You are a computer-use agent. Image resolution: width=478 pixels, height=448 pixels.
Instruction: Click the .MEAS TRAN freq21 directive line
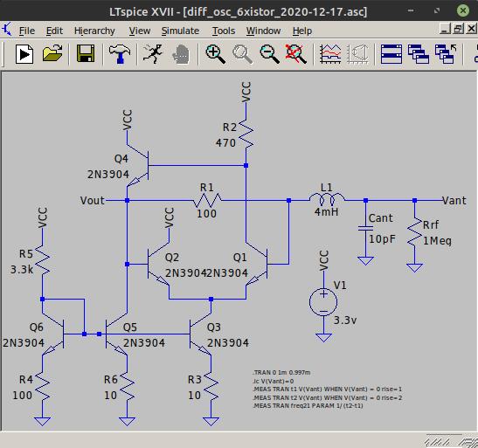pyautogui.click(x=308, y=406)
